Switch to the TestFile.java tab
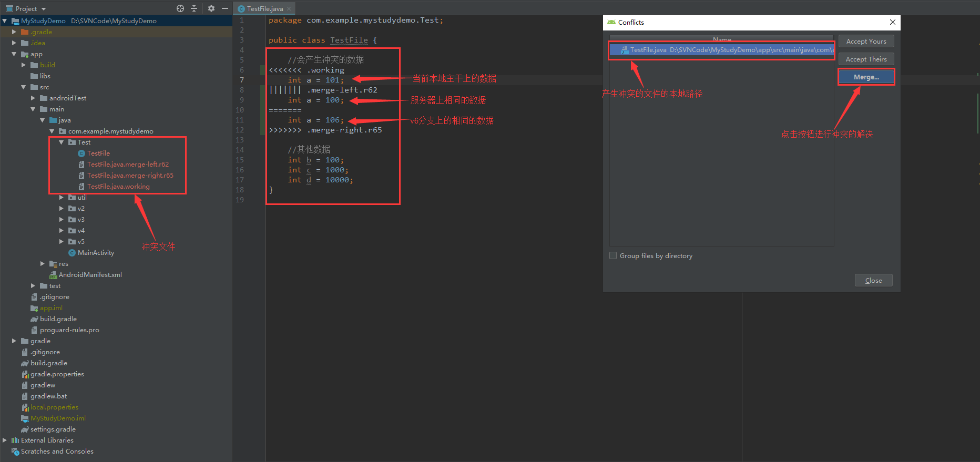This screenshot has height=462, width=980. point(264,8)
